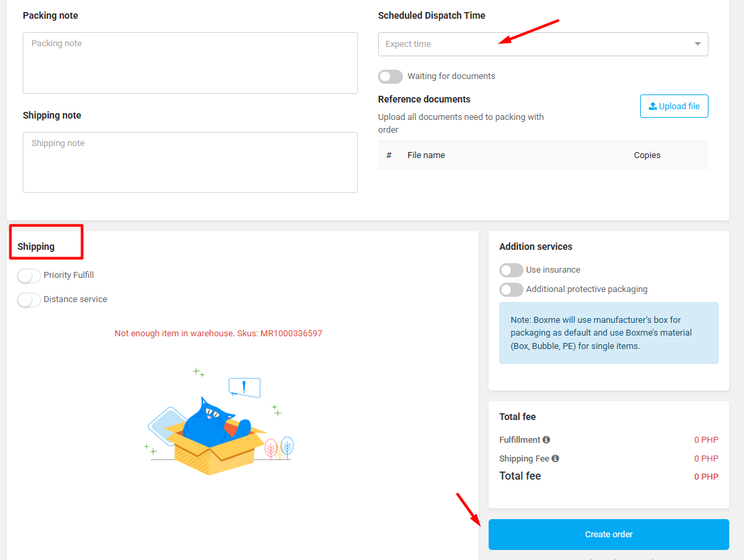Click the Shipping Fee info icon
The height and width of the screenshot is (560, 744).
click(x=555, y=459)
